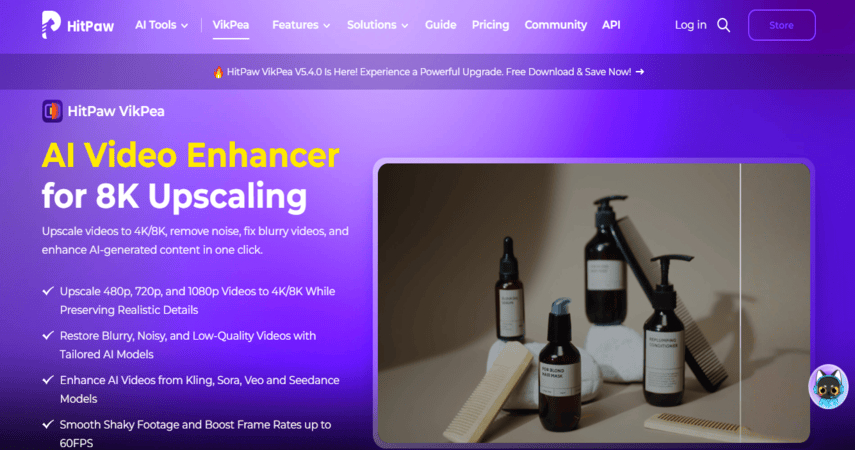
Task: Click the hair products preview image
Action: click(594, 303)
